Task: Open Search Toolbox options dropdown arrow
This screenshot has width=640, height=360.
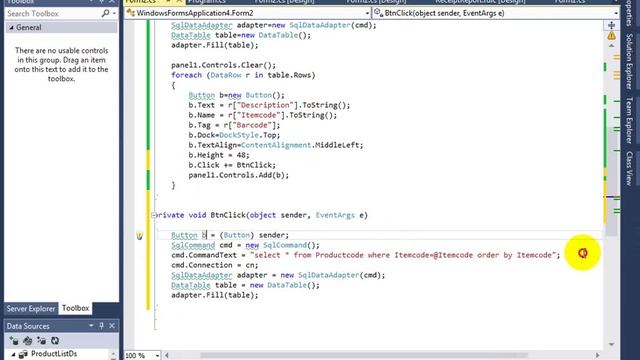Action: click(x=114, y=13)
